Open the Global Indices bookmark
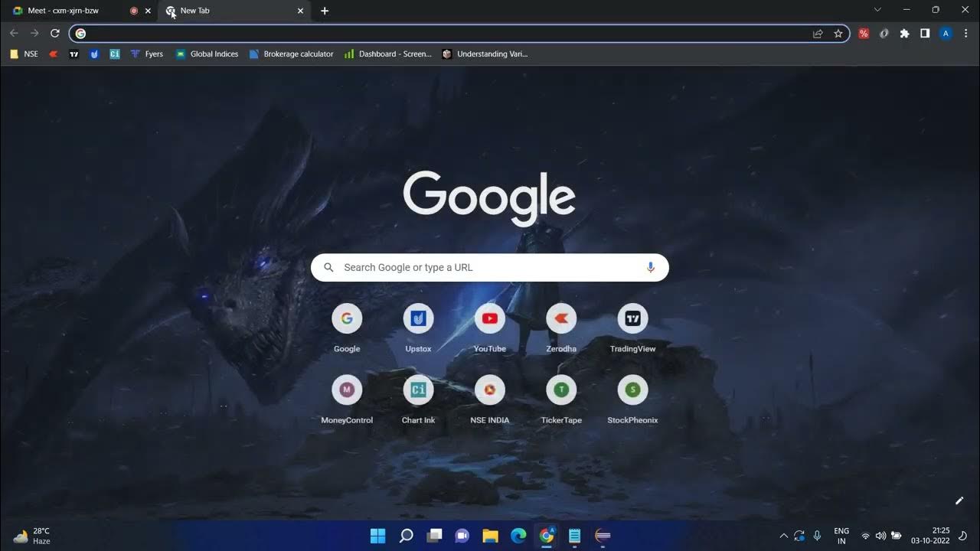The image size is (980, 551). click(207, 54)
